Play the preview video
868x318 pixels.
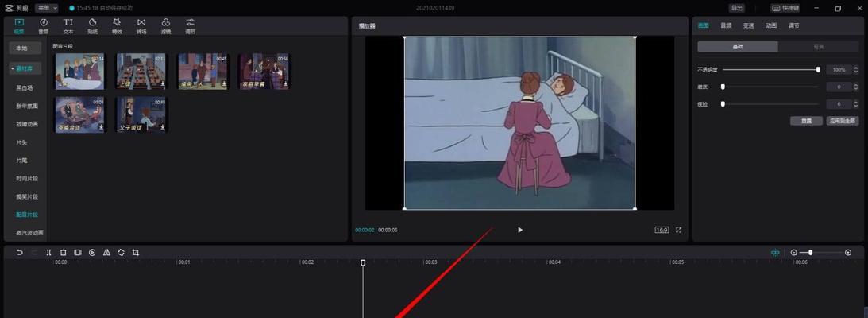coord(520,230)
